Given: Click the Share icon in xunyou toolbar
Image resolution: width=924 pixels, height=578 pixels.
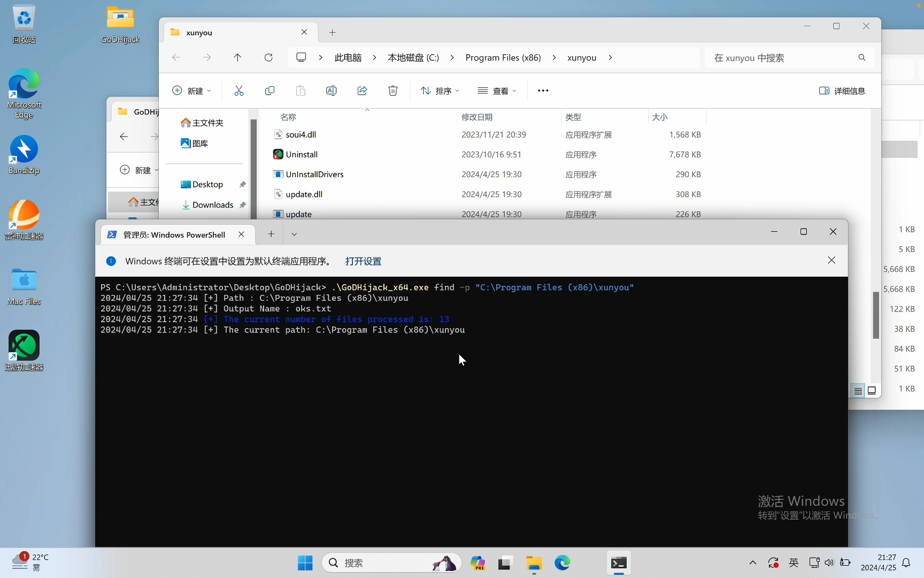Looking at the screenshot, I should (362, 90).
